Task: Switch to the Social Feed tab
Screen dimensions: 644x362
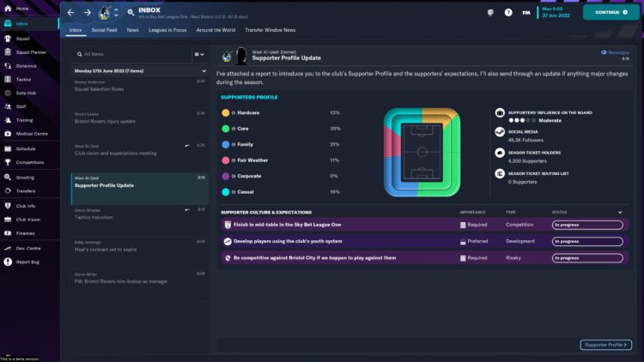Action: click(105, 29)
